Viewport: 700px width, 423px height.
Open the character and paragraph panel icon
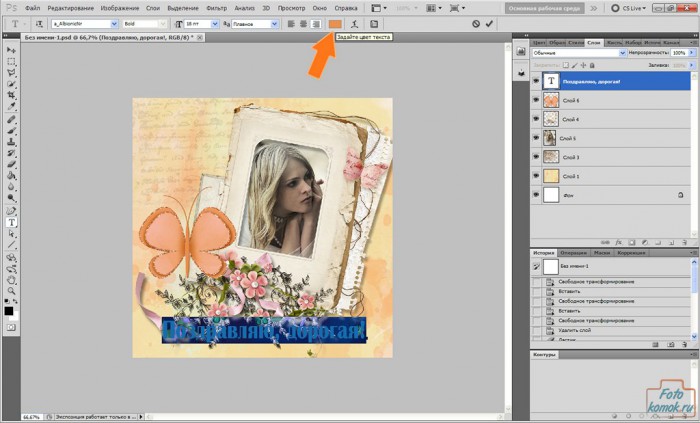point(374,23)
